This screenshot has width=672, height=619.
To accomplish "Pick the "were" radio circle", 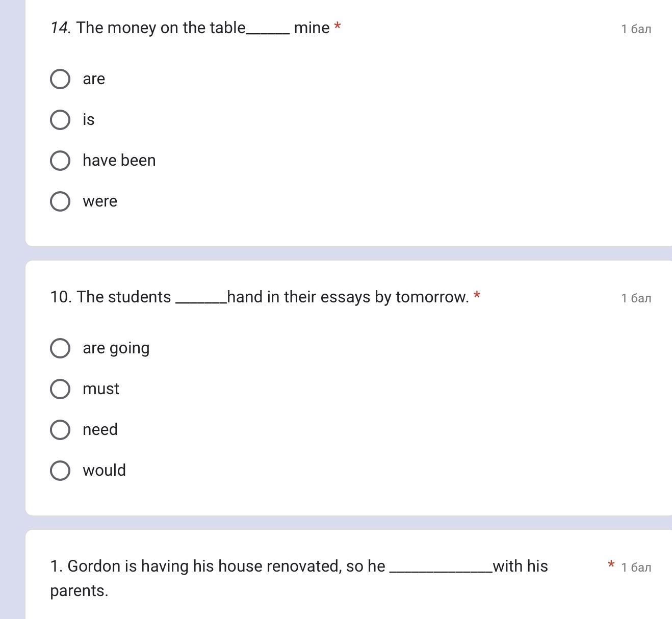I will click(x=60, y=201).
